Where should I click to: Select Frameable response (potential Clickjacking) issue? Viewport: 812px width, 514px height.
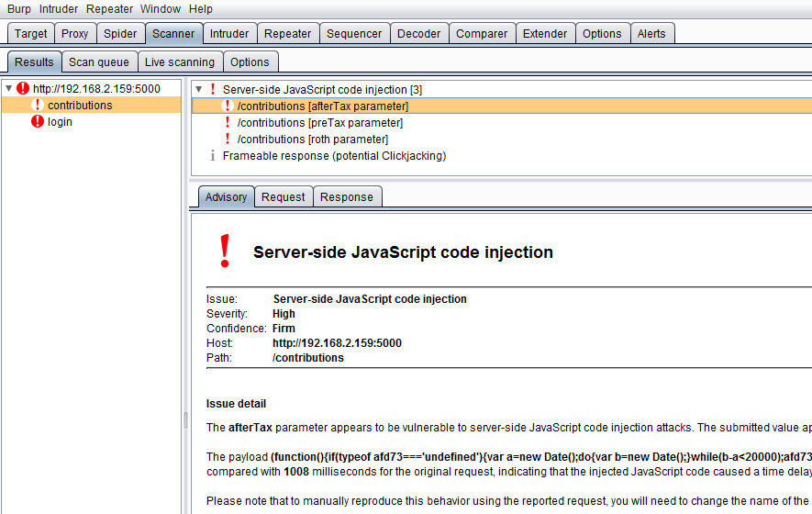[334, 156]
